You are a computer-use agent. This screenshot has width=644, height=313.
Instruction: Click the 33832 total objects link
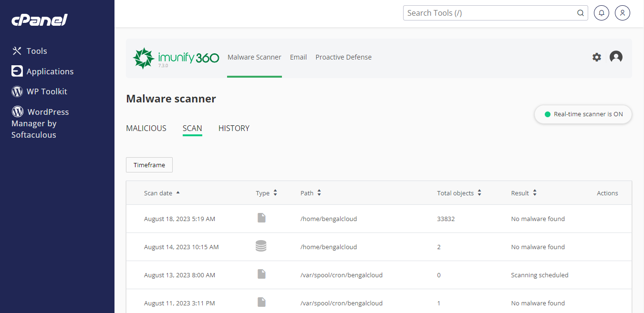coord(446,218)
